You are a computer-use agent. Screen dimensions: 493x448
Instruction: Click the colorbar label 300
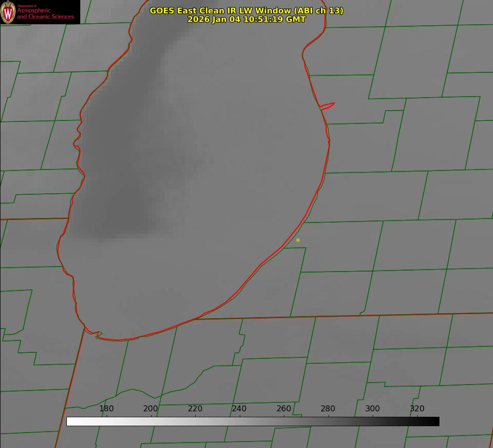[373, 408]
